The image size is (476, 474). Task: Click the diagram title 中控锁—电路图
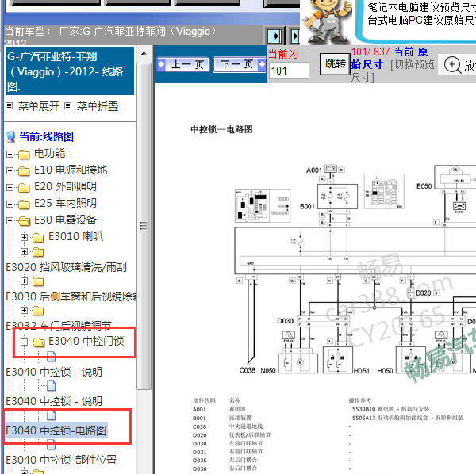(x=221, y=129)
